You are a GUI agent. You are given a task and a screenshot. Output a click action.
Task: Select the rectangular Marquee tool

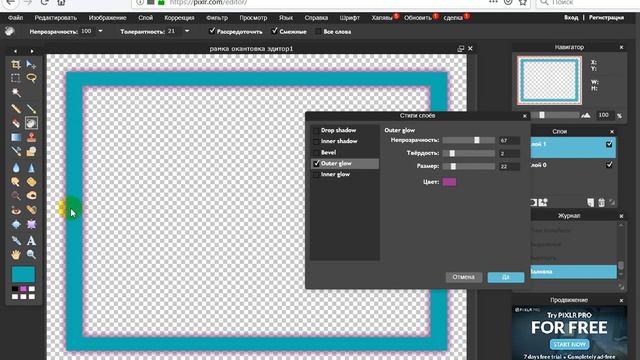(16, 78)
